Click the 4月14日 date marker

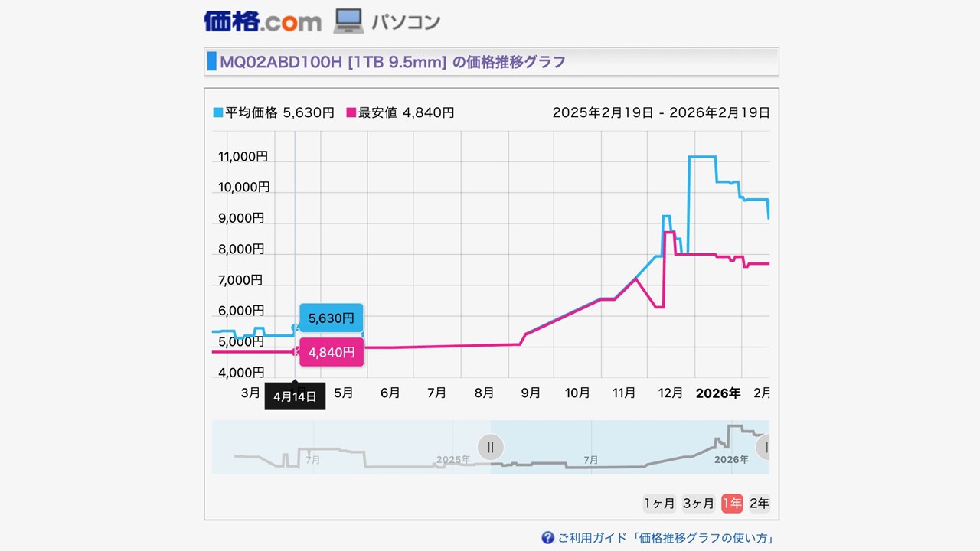click(295, 396)
